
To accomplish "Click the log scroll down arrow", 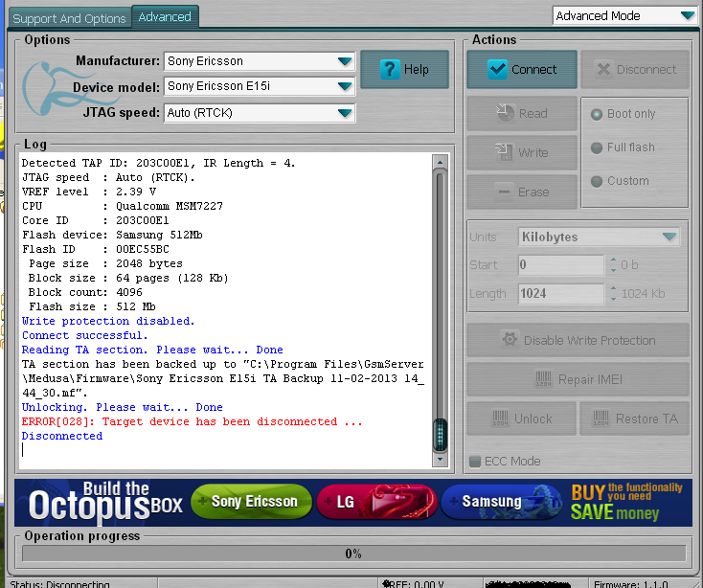I will point(440,460).
